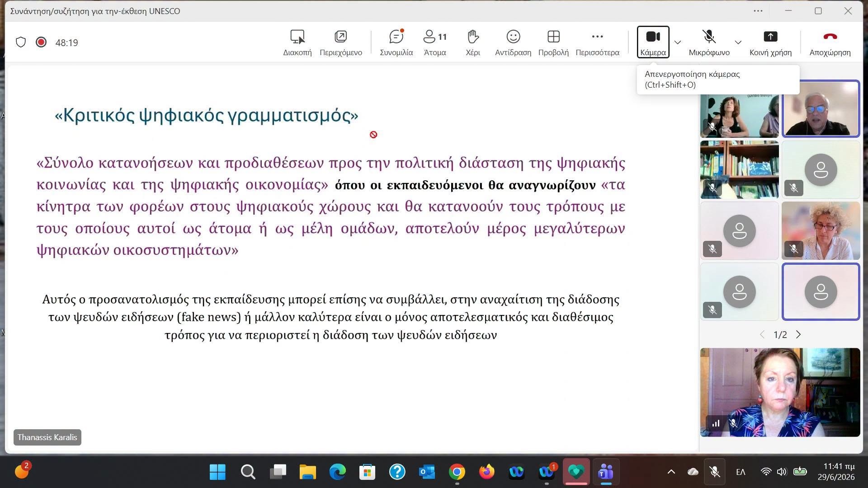
Task: Open Προβολή view options
Action: pyautogui.click(x=553, y=42)
